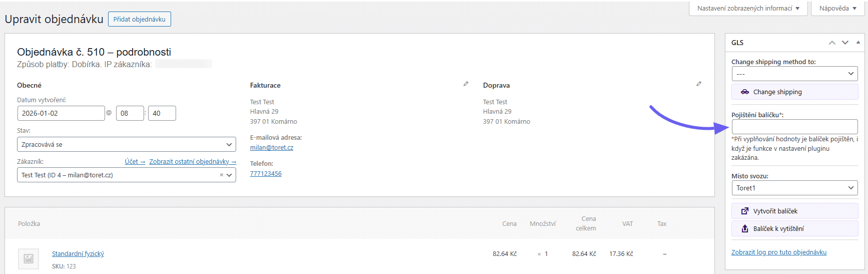Click the Change shipping button
Image resolution: width=868 pixels, height=274 pixels.
click(794, 92)
